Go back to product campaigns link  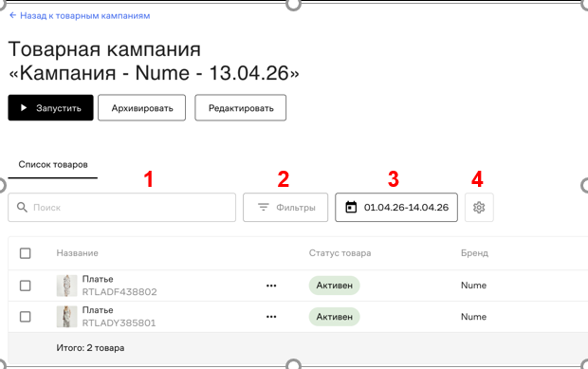(x=80, y=16)
